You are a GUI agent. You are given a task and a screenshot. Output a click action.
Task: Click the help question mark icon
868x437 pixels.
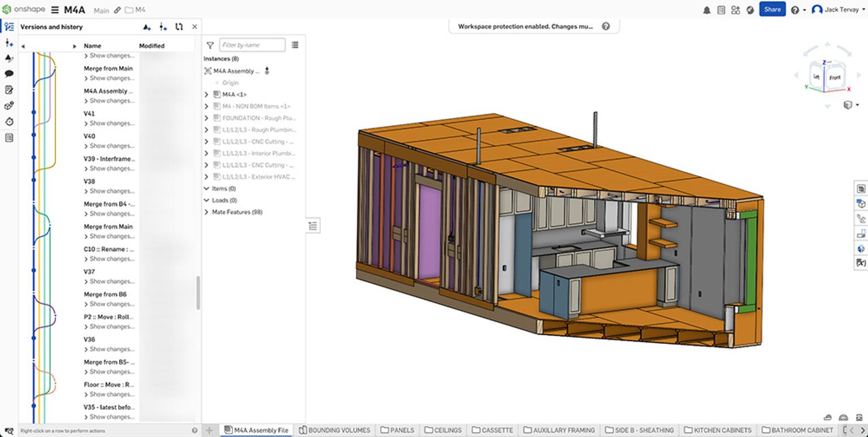point(795,10)
